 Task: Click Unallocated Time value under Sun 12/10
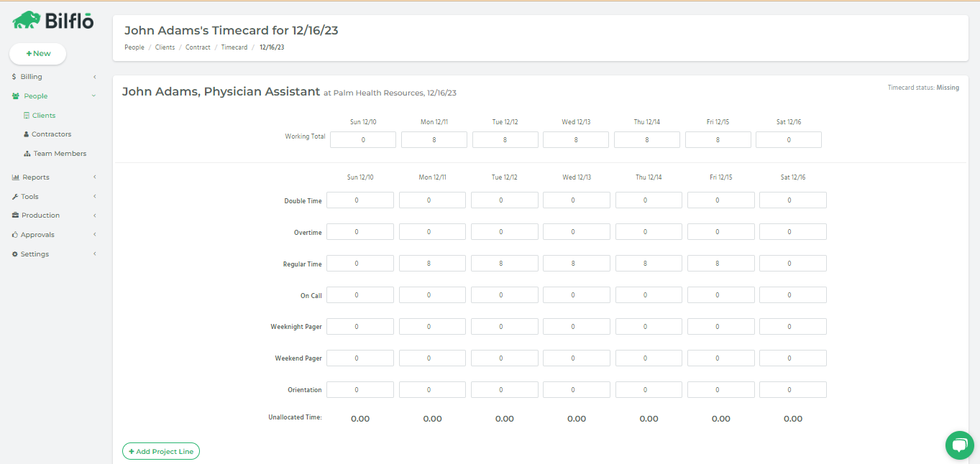click(x=360, y=419)
